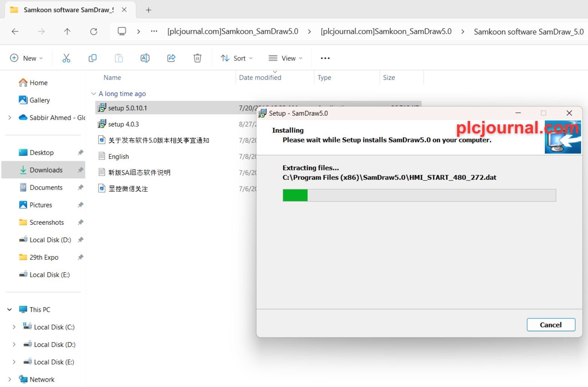Sort by the Name column header
The height and width of the screenshot is (387, 588).
112,78
